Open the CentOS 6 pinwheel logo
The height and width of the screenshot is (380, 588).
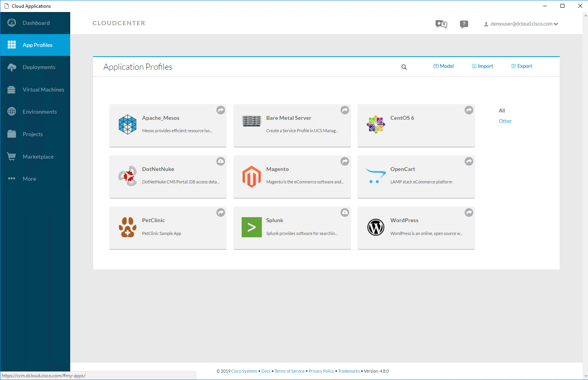376,124
